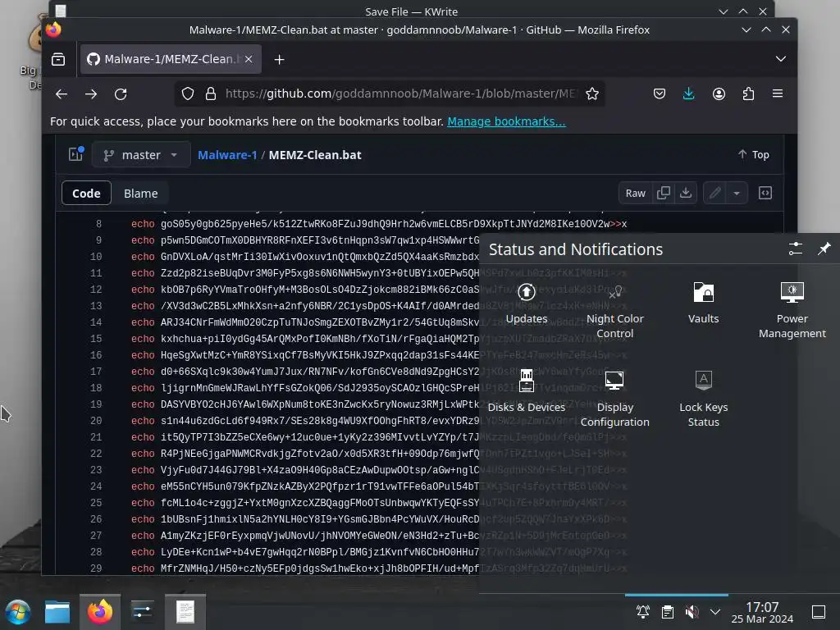Open System Settings taskbar entry

[x=142, y=612]
